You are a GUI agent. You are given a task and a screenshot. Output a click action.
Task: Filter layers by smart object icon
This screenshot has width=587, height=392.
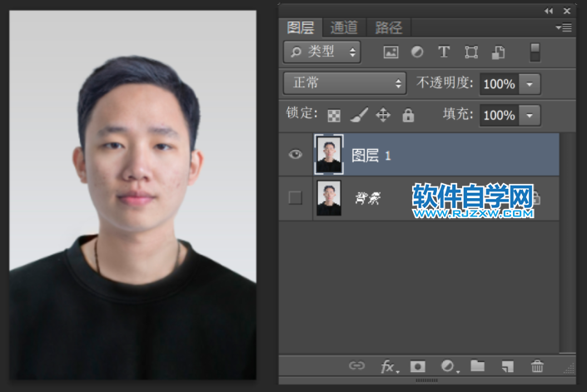pyautogui.click(x=498, y=52)
